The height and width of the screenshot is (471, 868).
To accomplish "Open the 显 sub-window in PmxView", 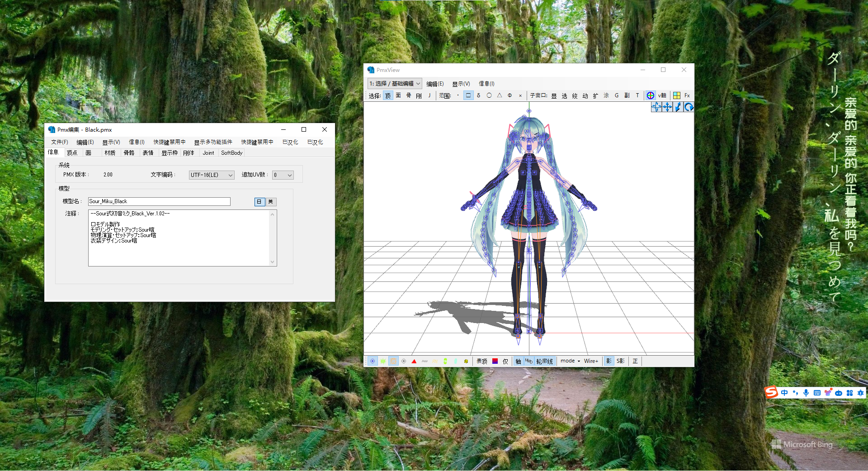I will pos(554,95).
